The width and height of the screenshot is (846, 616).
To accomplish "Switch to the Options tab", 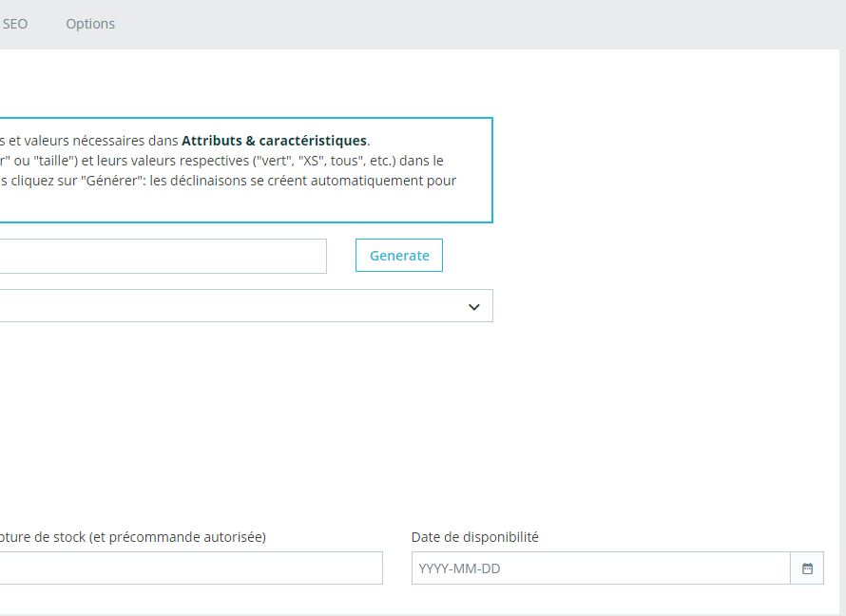I will click(90, 24).
